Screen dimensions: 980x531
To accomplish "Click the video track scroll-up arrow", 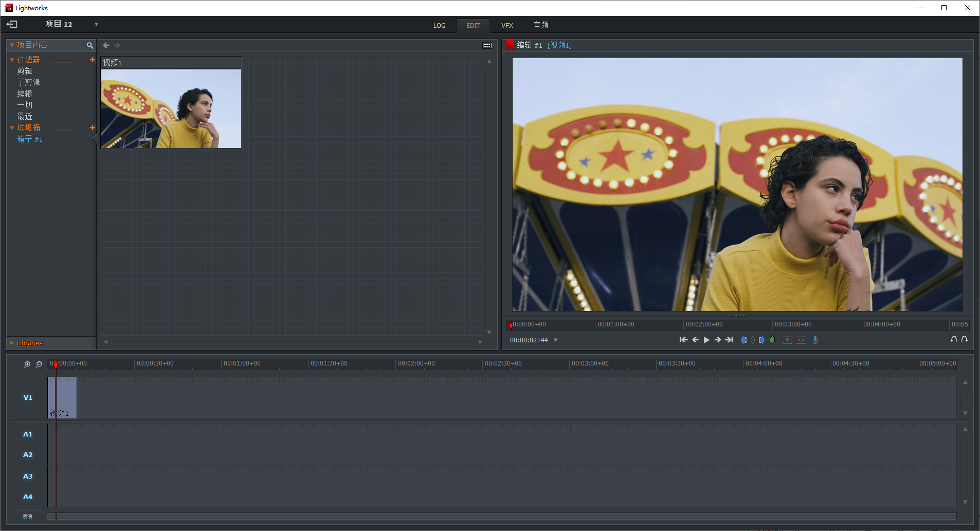I will point(965,382).
